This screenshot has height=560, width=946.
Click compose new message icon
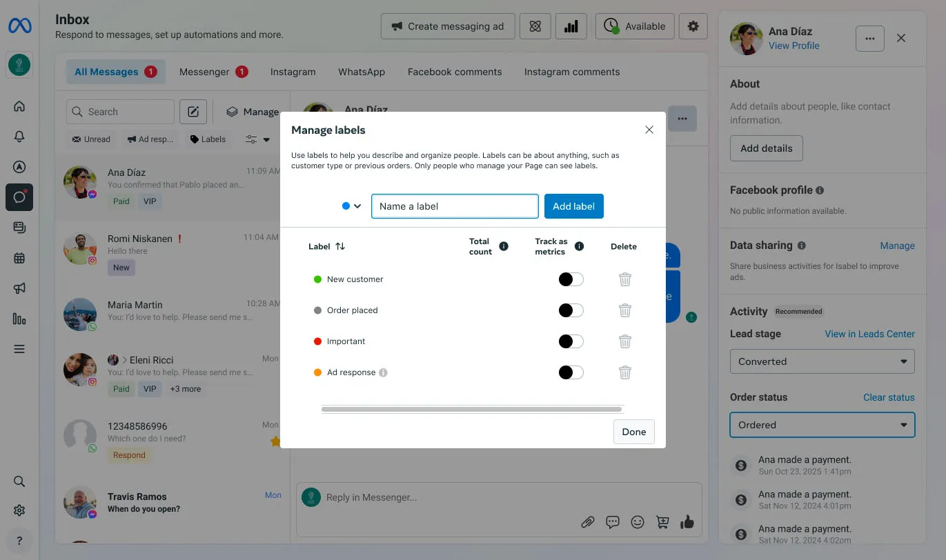pos(193,112)
